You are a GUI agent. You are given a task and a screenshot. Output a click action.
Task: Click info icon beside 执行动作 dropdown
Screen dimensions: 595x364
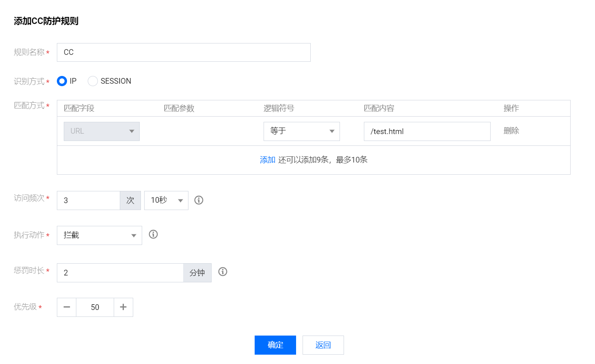tap(153, 234)
